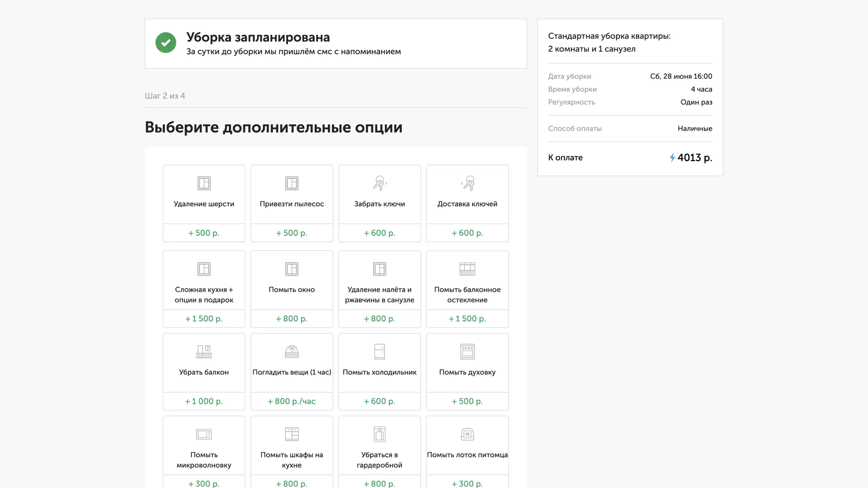
Task: Select the Привезти пылесос icon
Action: coord(291,183)
